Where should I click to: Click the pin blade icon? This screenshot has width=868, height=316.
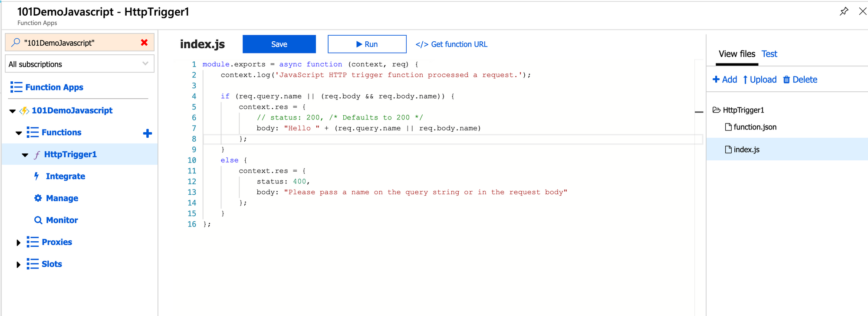pyautogui.click(x=844, y=11)
